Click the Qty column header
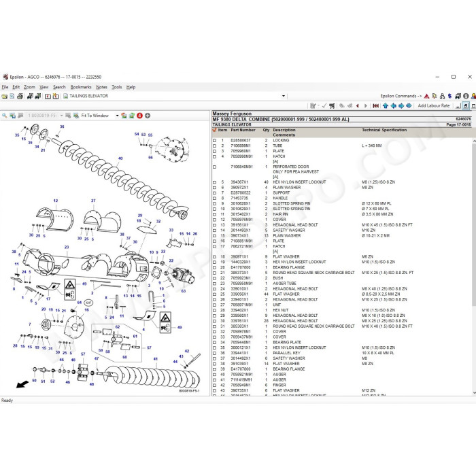 click(267, 130)
